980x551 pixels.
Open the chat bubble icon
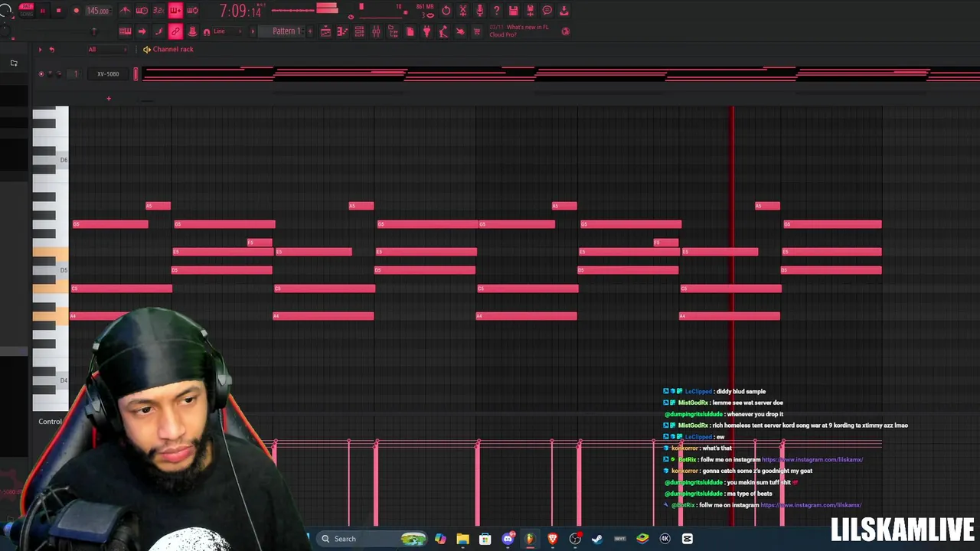pyautogui.click(x=547, y=11)
